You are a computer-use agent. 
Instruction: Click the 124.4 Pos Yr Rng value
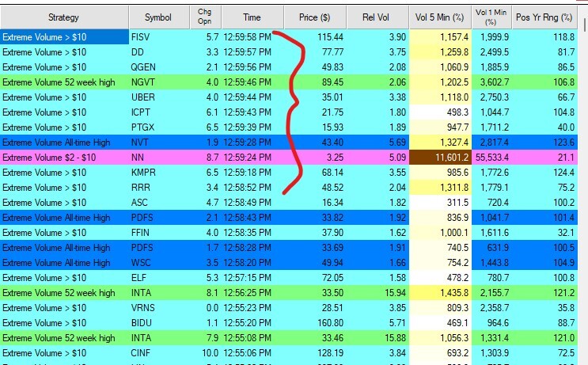tap(563, 173)
